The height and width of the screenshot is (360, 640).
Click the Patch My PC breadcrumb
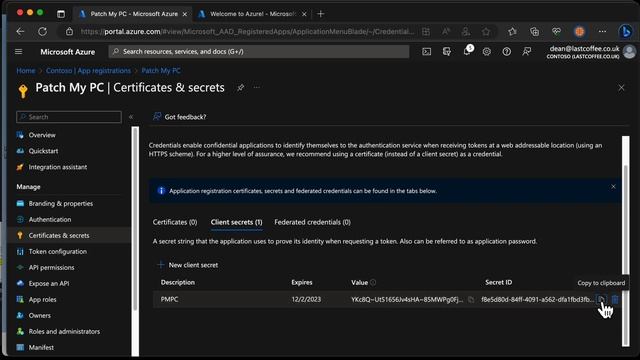click(x=161, y=71)
